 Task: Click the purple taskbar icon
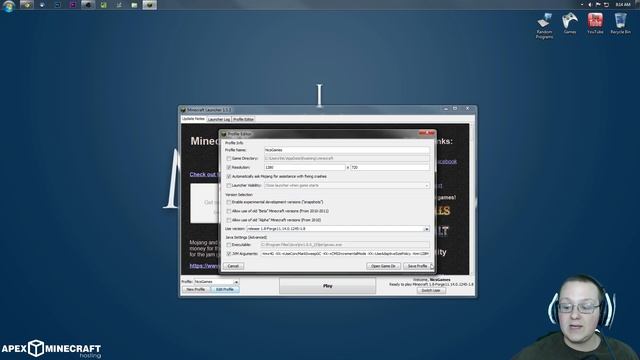[x=73, y=5]
